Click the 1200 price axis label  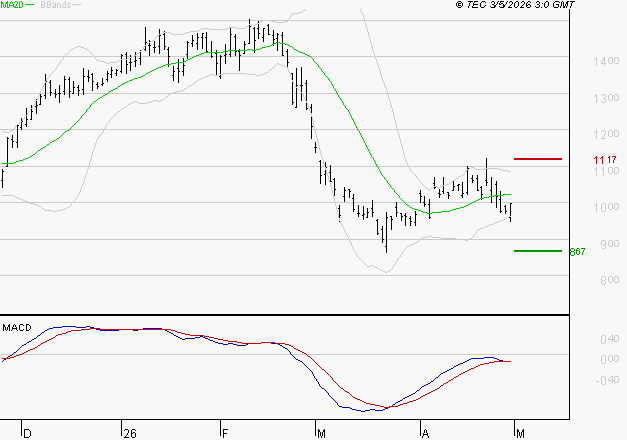pyautogui.click(x=606, y=134)
